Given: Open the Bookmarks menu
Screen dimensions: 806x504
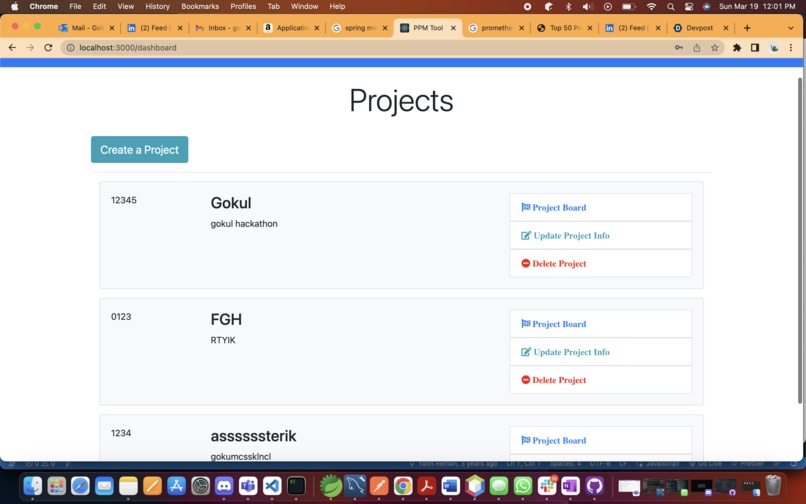Looking at the screenshot, I should click(200, 7).
